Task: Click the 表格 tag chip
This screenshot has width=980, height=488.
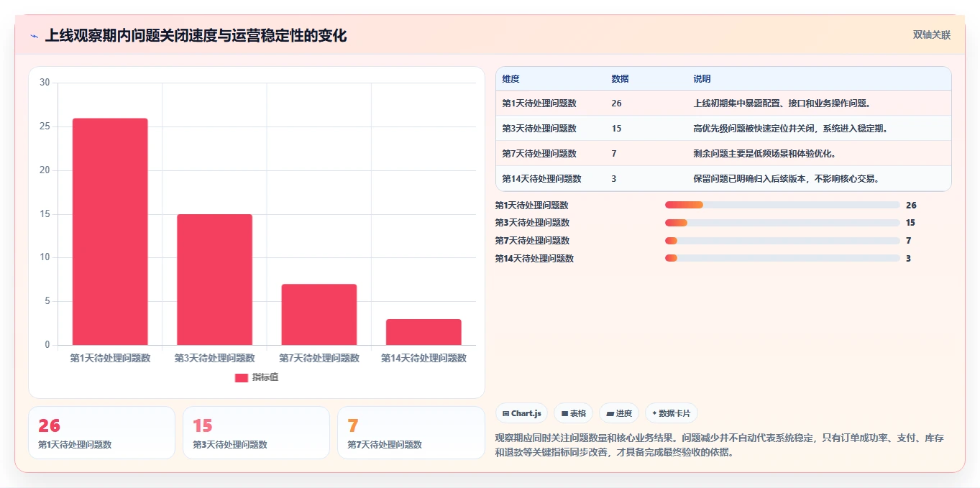Action: point(574,413)
